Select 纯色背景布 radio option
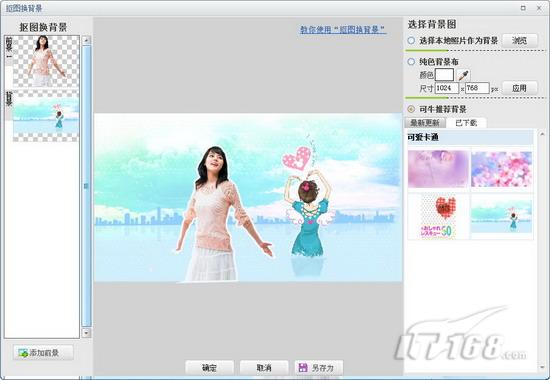The image size is (550, 380). click(411, 62)
